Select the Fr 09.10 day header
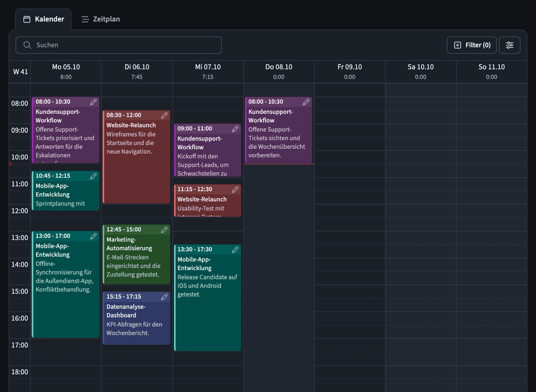The image size is (536, 392). [x=350, y=71]
